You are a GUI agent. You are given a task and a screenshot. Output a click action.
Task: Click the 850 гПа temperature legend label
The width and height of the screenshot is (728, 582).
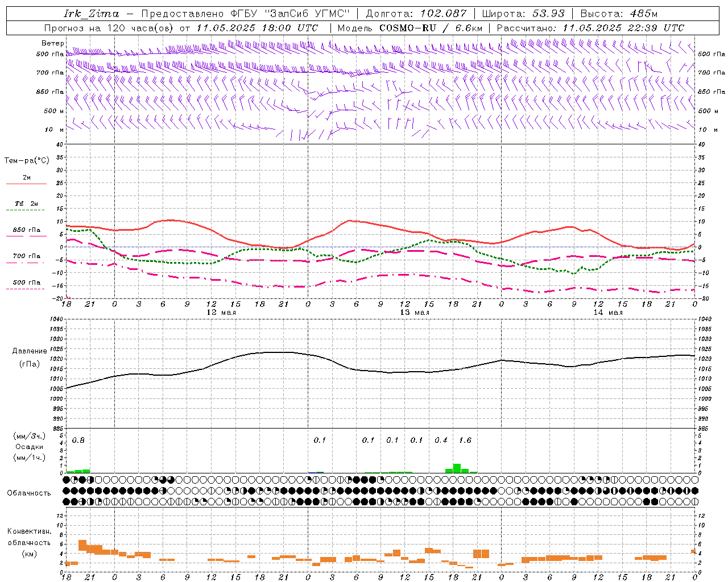tap(27, 230)
